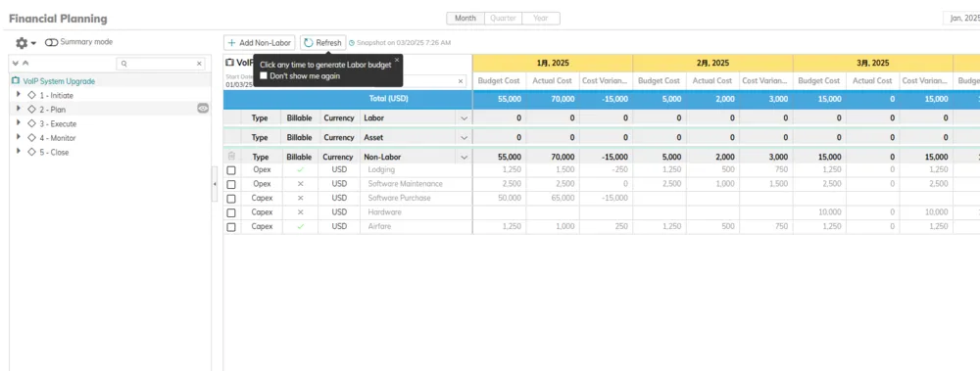Check the Don't show me again box
The height and width of the screenshot is (371, 980).
[x=263, y=75]
